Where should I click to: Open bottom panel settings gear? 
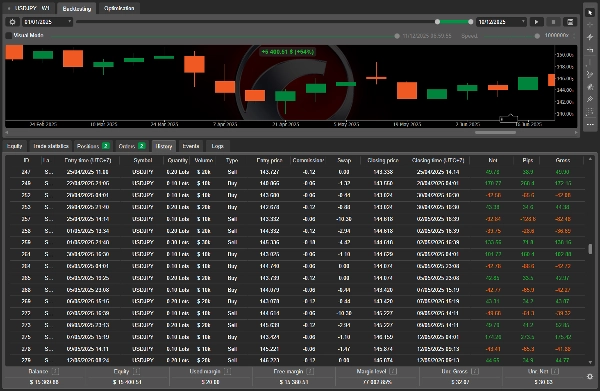pyautogui.click(x=590, y=376)
